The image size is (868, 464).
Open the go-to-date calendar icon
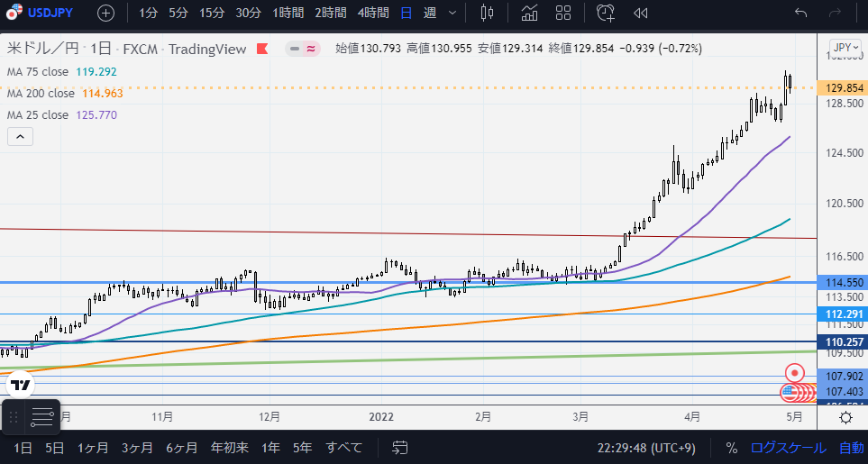[399, 448]
